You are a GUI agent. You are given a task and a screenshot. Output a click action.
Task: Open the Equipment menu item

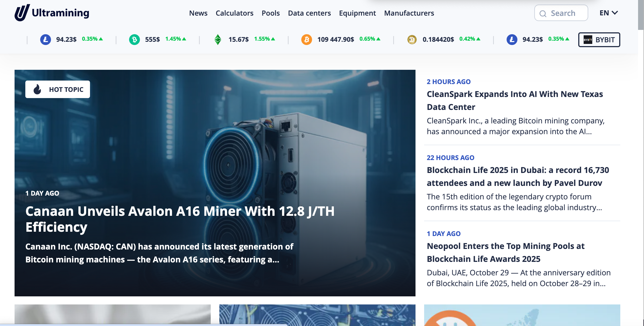[357, 13]
